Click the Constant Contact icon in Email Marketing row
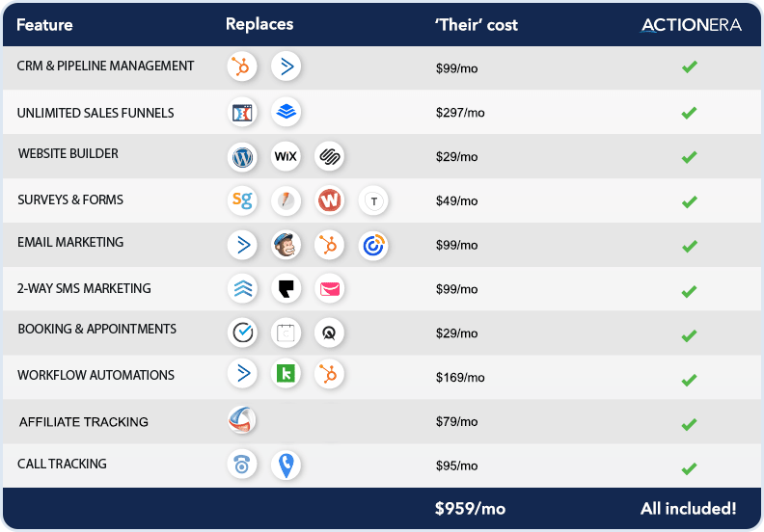The height and width of the screenshot is (532, 764). pyautogui.click(x=373, y=245)
